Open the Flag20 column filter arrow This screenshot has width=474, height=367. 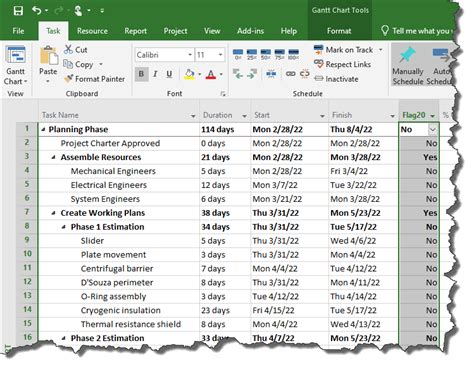(x=433, y=116)
